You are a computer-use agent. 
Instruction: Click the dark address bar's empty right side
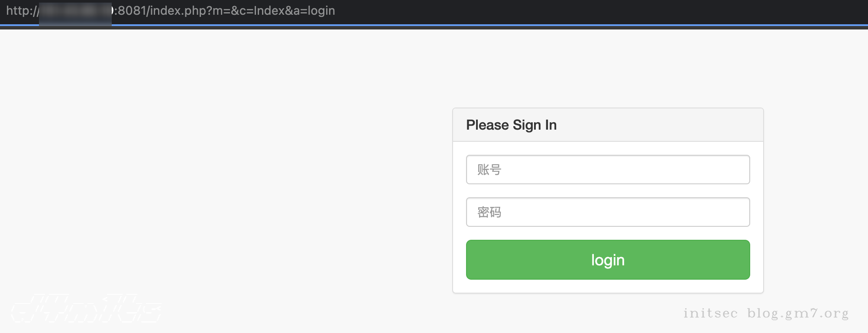[606, 11]
